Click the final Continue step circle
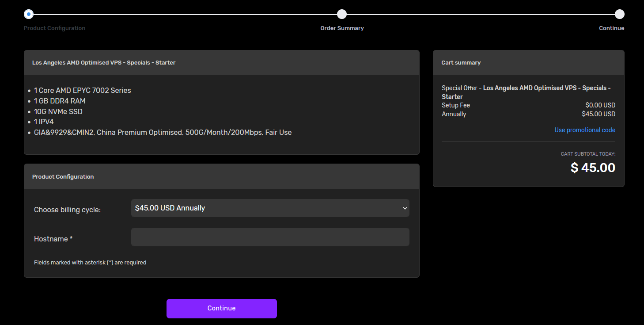The width and height of the screenshot is (644, 325). click(619, 14)
